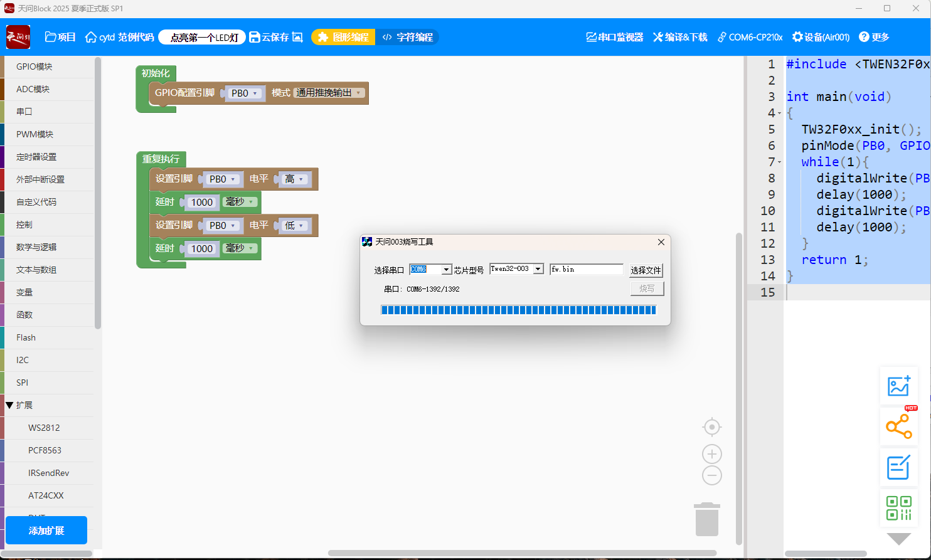Open the 选择串口 COM6 dropdown

(446, 270)
